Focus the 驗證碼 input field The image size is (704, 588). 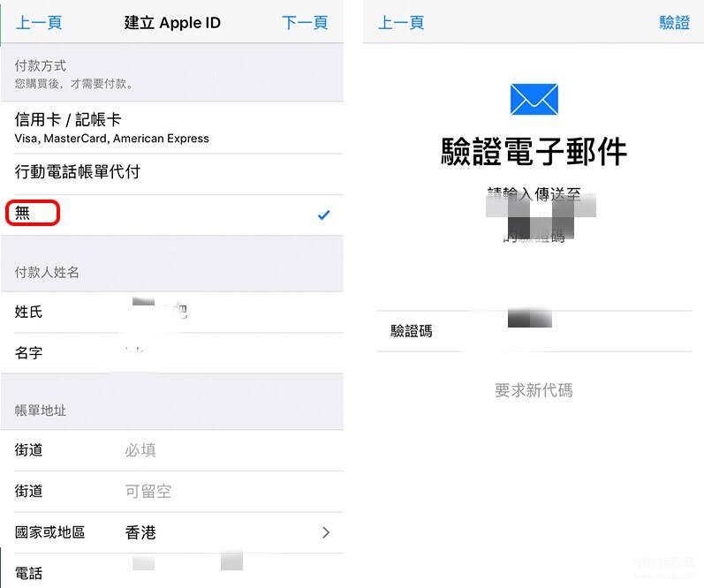[534, 331]
